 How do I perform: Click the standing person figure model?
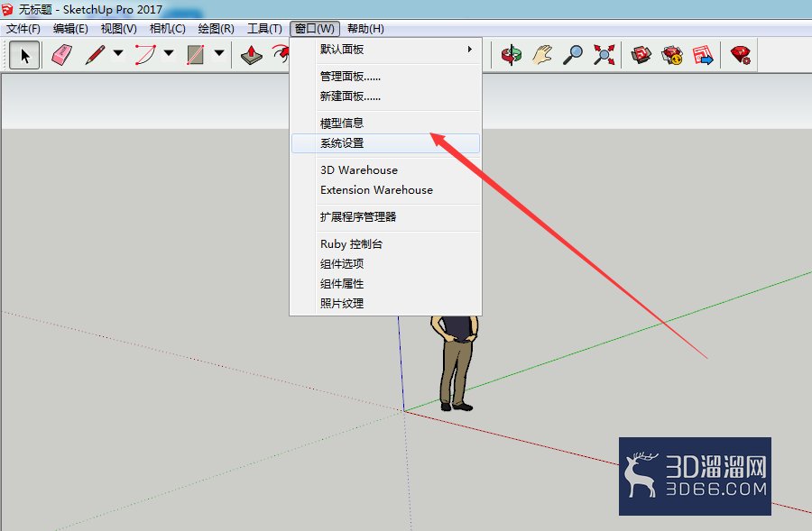click(x=455, y=363)
